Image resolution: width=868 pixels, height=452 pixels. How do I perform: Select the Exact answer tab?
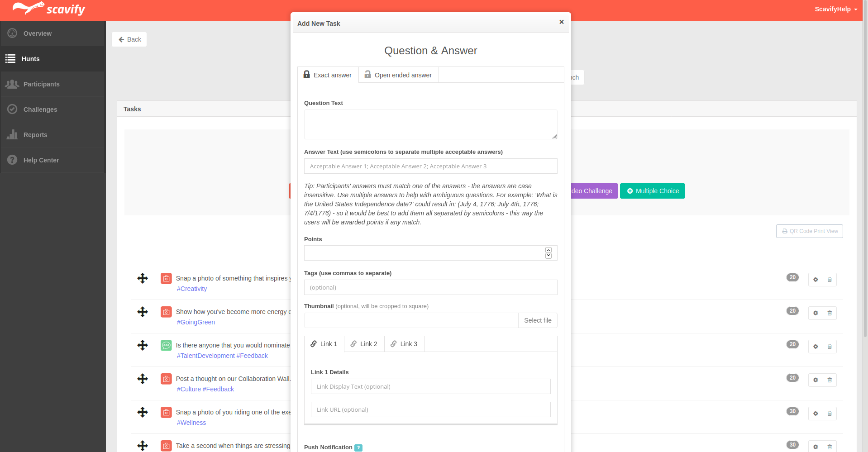tap(328, 75)
